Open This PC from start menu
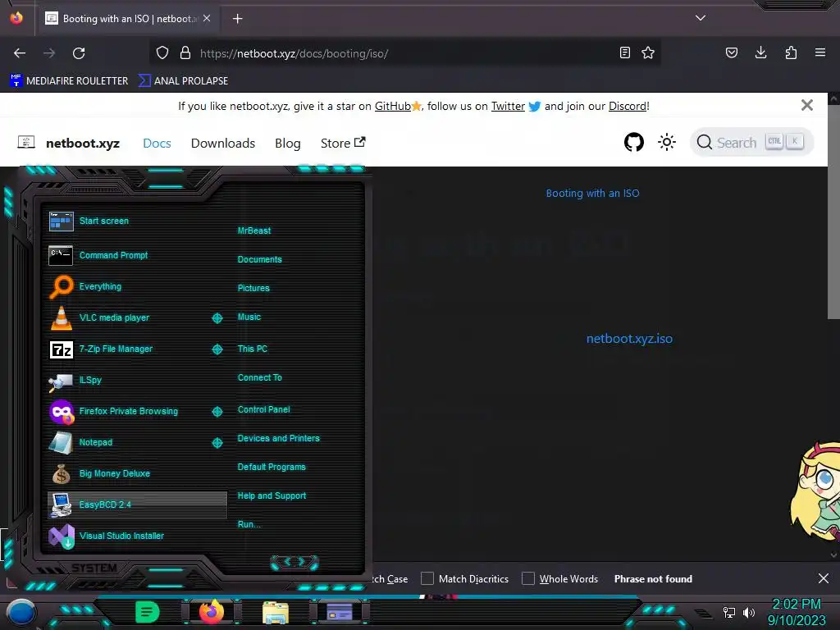The width and height of the screenshot is (840, 630). coord(253,349)
